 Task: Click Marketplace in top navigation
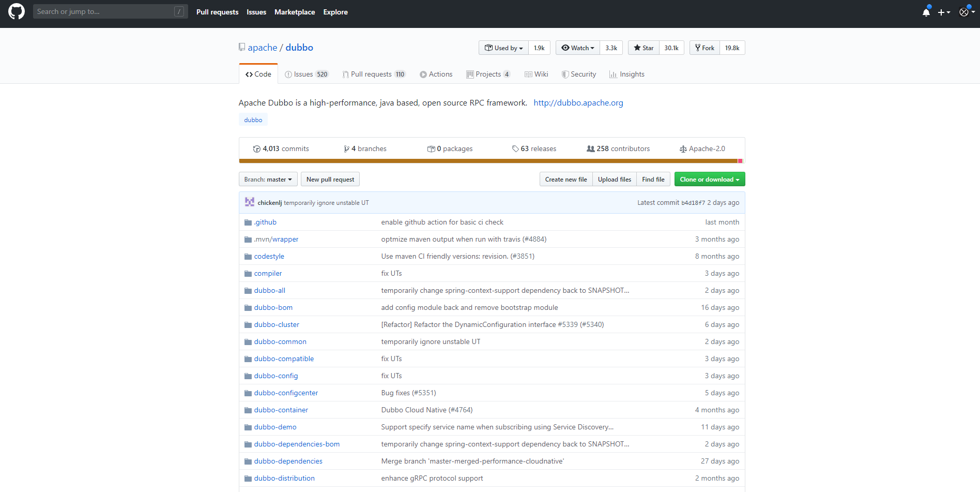click(295, 12)
